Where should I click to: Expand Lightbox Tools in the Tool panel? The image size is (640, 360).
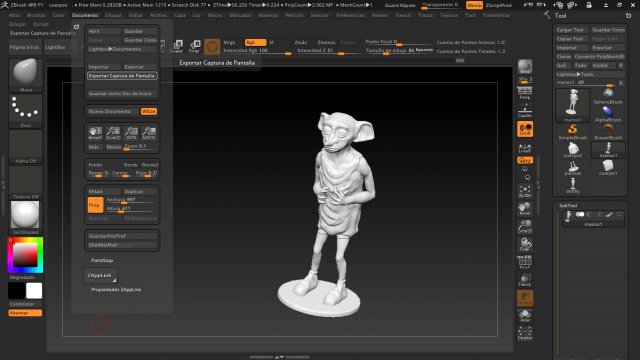point(590,74)
